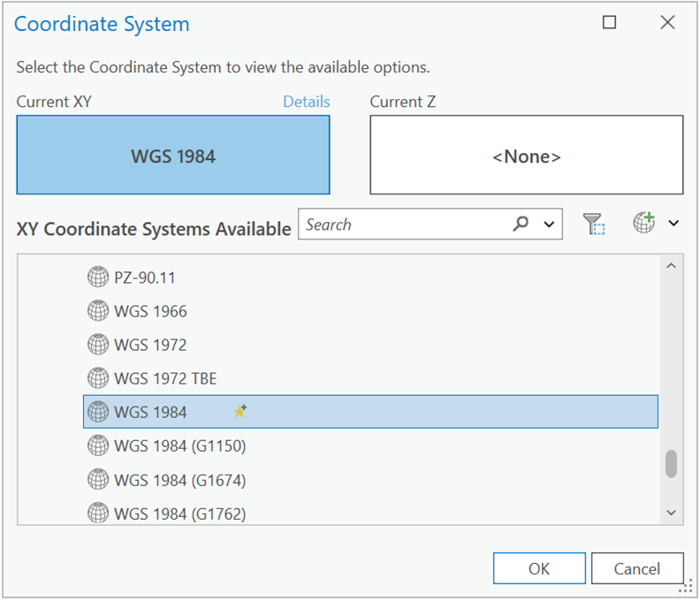The width and height of the screenshot is (700, 601).
Task: Select WGS 1972 in the list
Action: pos(150,345)
